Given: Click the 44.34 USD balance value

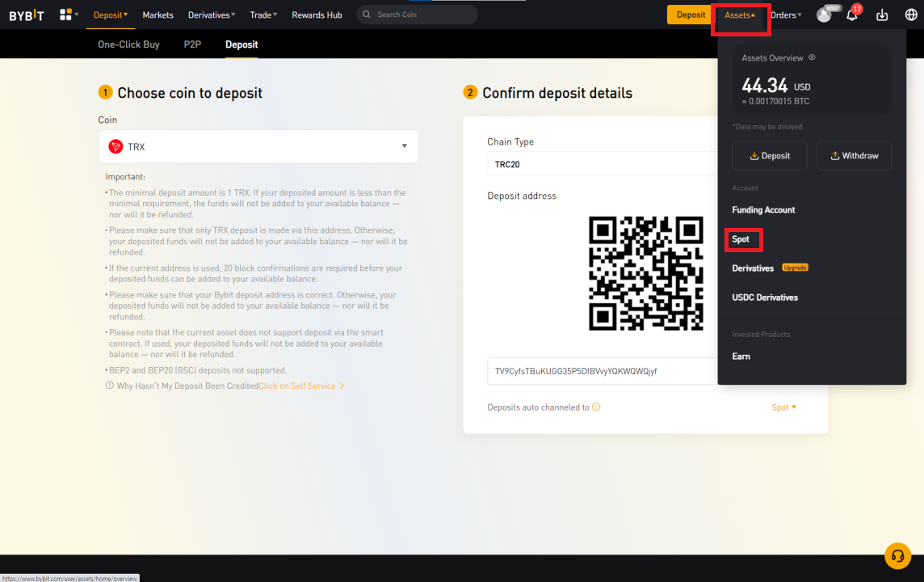Looking at the screenshot, I should pyautogui.click(x=775, y=86).
